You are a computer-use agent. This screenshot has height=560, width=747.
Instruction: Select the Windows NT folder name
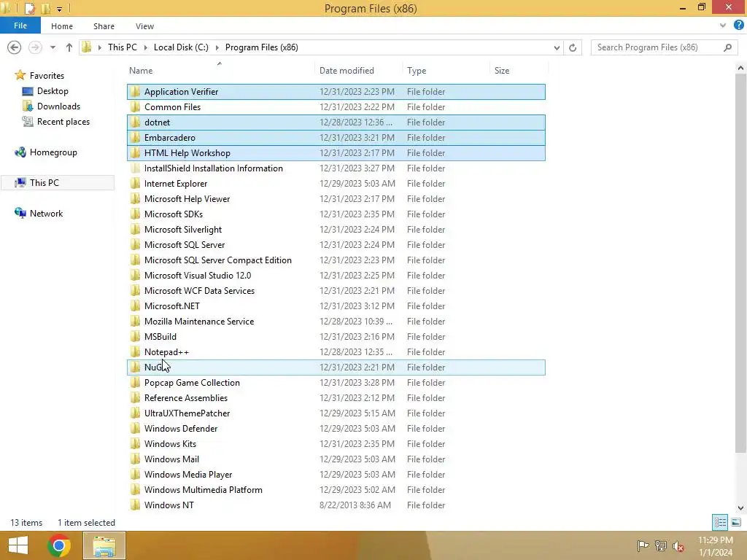pyautogui.click(x=169, y=505)
